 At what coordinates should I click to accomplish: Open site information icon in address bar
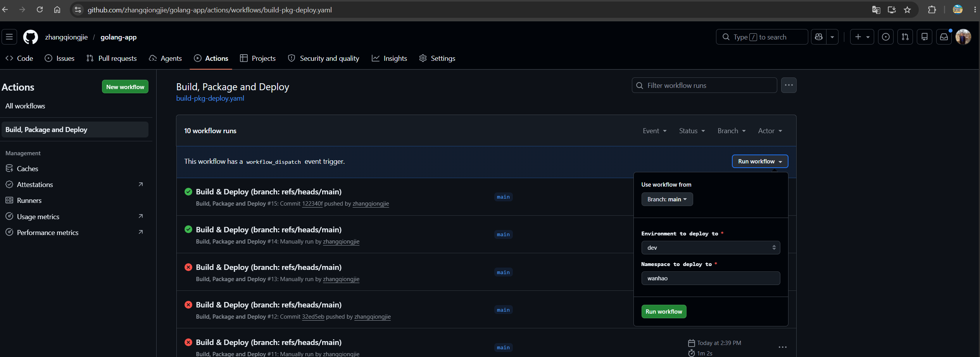click(78, 10)
